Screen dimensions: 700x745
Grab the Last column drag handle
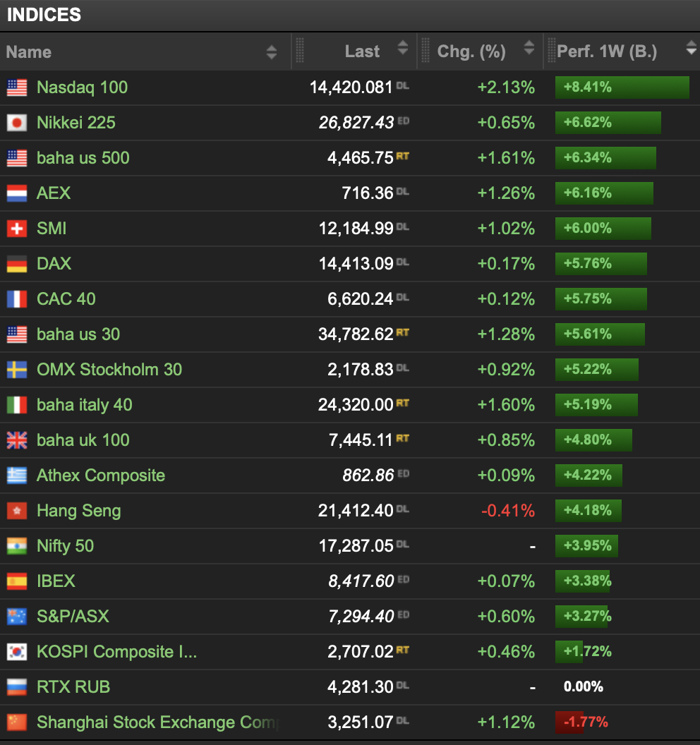coord(300,50)
